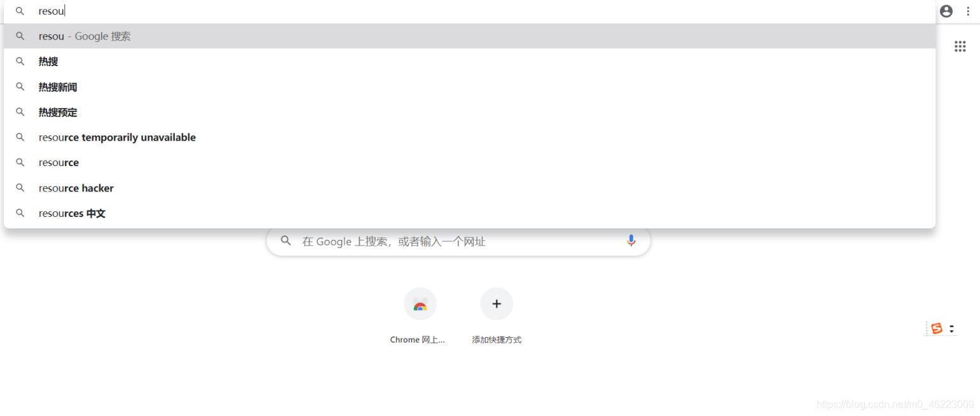Click the Sogou toolbar options dots

(x=952, y=329)
